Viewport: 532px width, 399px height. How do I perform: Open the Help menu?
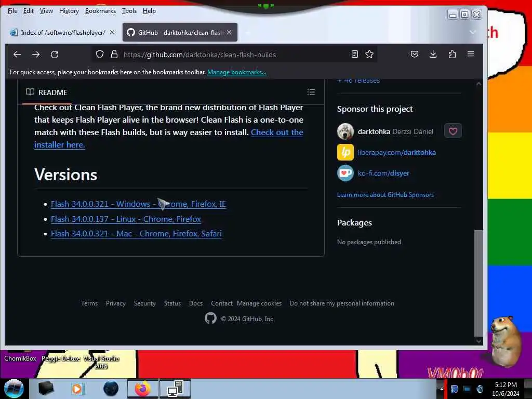pos(149,11)
